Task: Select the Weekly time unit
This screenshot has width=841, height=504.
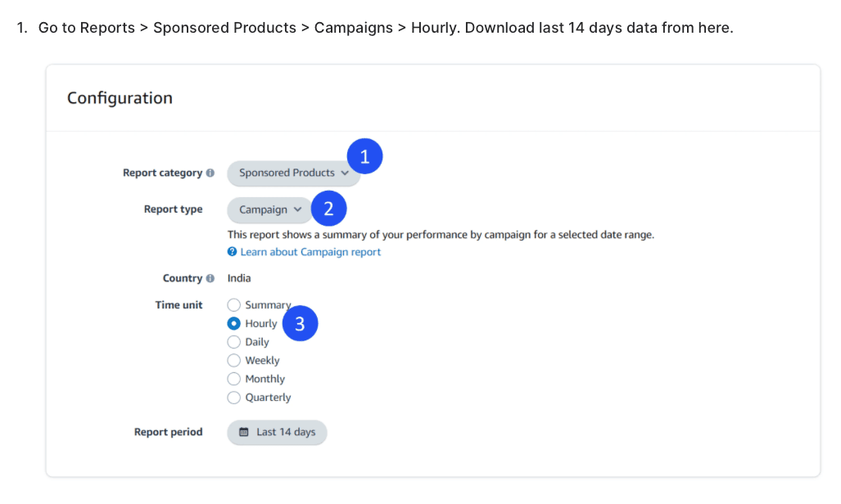Action: pos(234,360)
